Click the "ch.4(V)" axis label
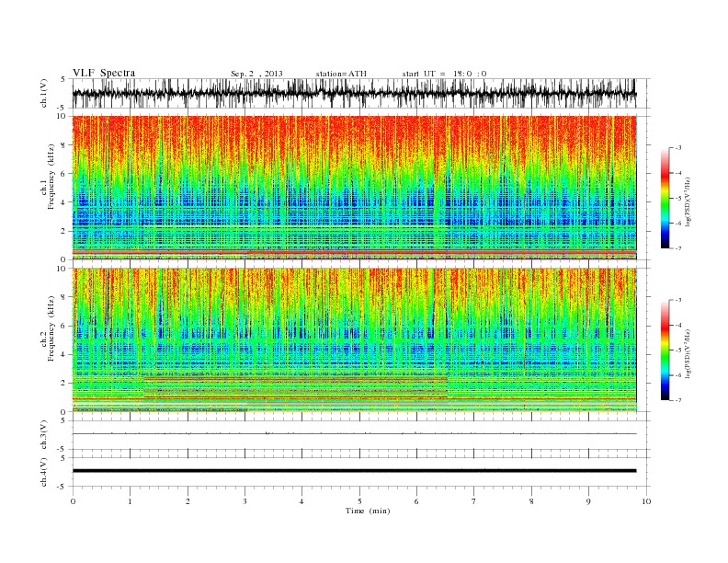 tap(44, 472)
